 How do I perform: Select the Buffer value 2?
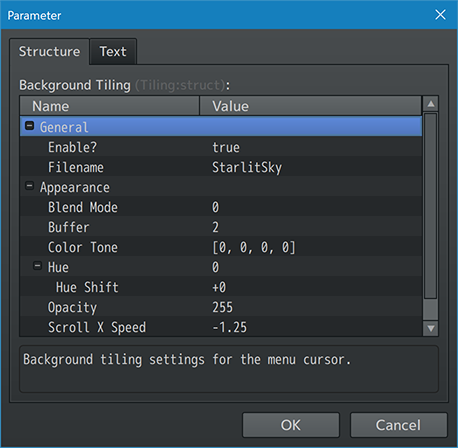point(215,227)
